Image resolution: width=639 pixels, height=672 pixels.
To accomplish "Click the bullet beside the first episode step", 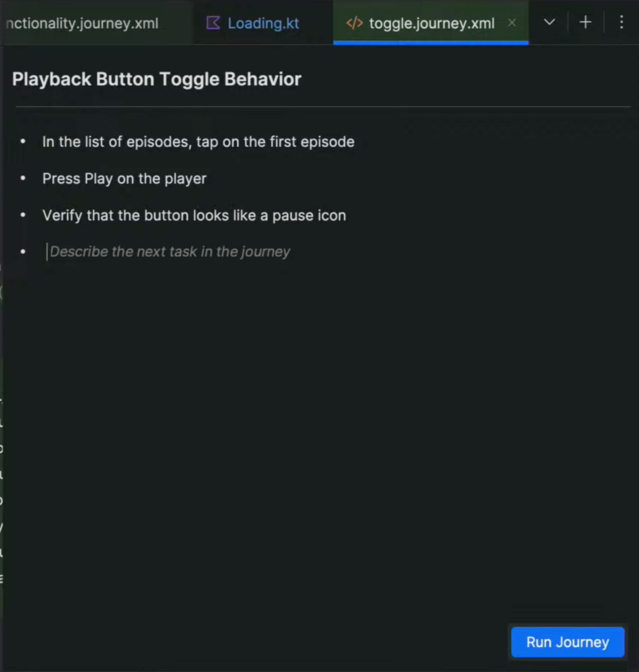I will (x=24, y=142).
